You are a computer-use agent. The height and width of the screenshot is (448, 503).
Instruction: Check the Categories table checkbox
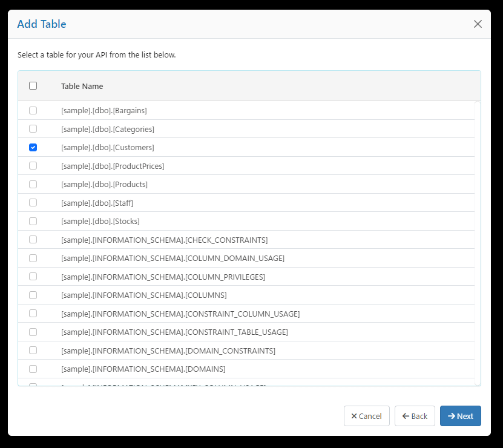[33, 129]
